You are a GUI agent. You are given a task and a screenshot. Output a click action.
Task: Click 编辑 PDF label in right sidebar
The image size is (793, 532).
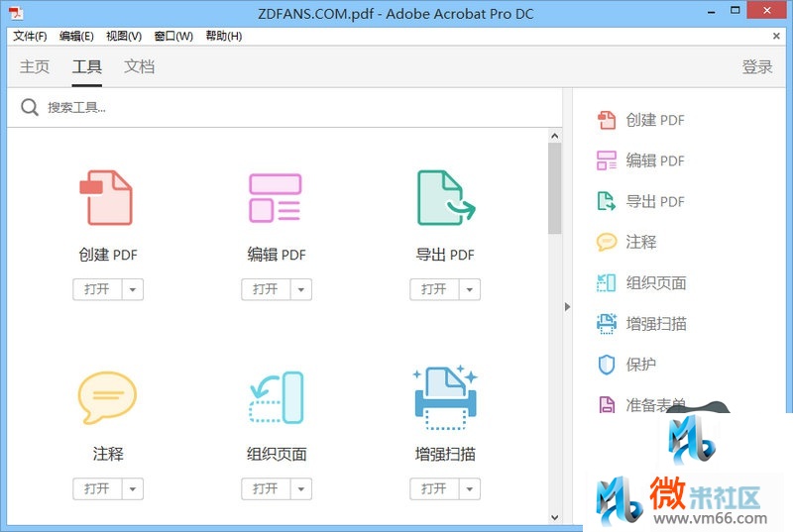point(655,160)
